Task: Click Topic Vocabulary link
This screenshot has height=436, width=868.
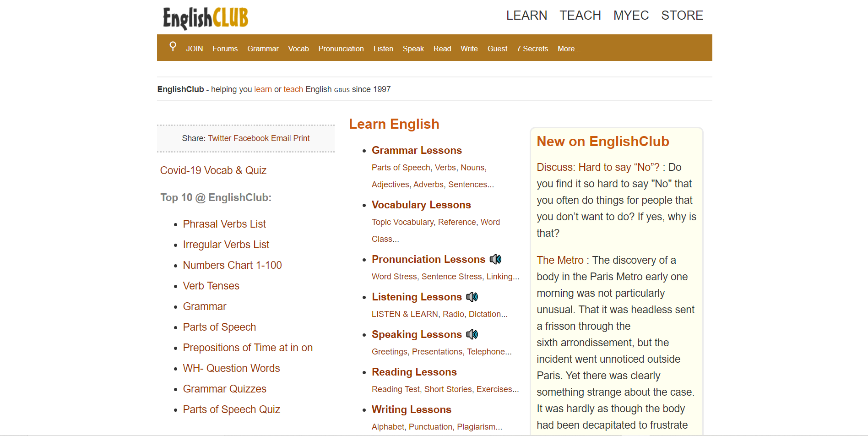Action: pos(402,222)
